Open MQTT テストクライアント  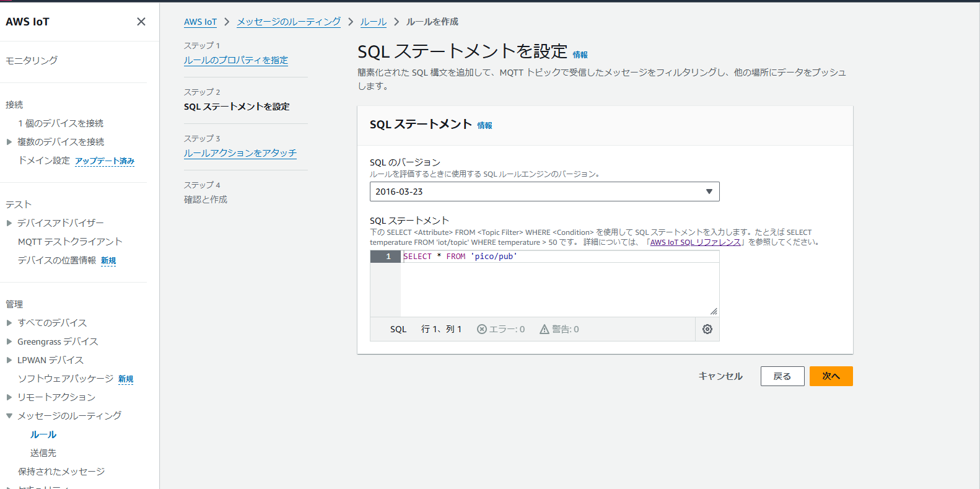[70, 242]
